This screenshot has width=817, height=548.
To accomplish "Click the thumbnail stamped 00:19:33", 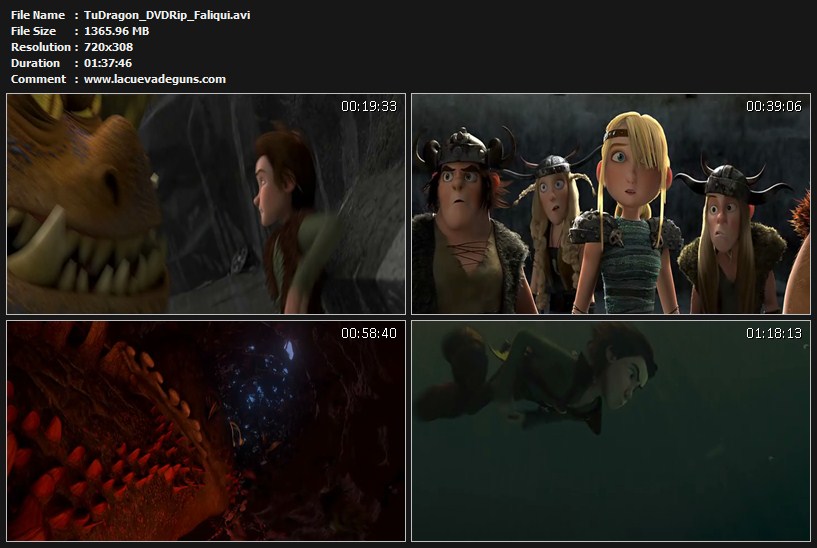I will [206, 204].
